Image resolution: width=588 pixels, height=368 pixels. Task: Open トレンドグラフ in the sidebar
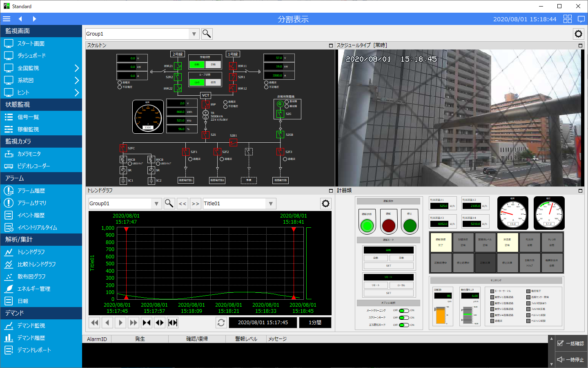coord(41,252)
